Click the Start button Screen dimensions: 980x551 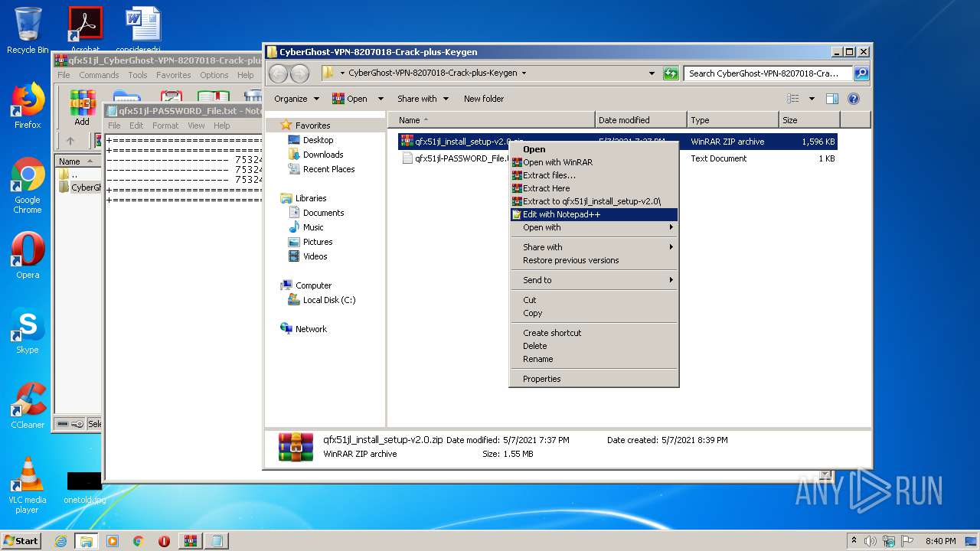(21, 540)
